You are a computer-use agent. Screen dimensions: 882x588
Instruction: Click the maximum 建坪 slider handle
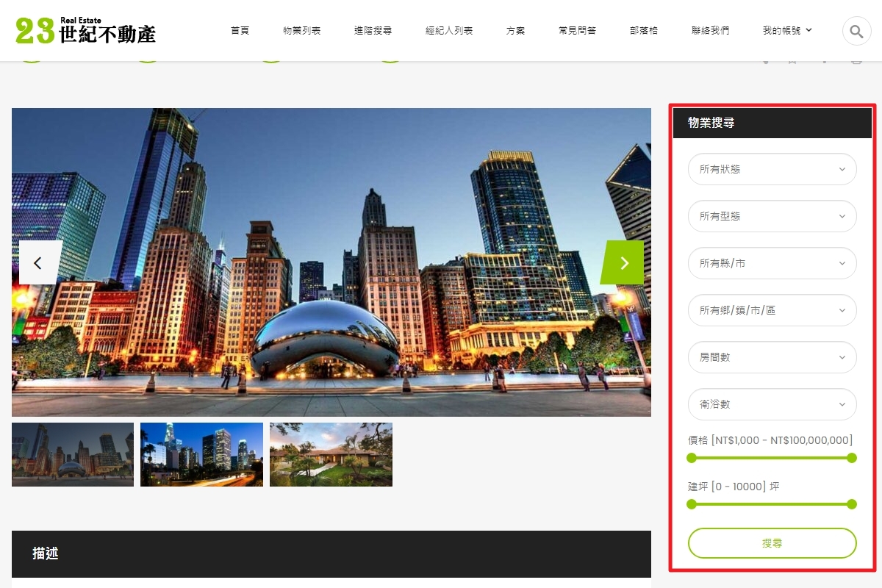coord(852,504)
